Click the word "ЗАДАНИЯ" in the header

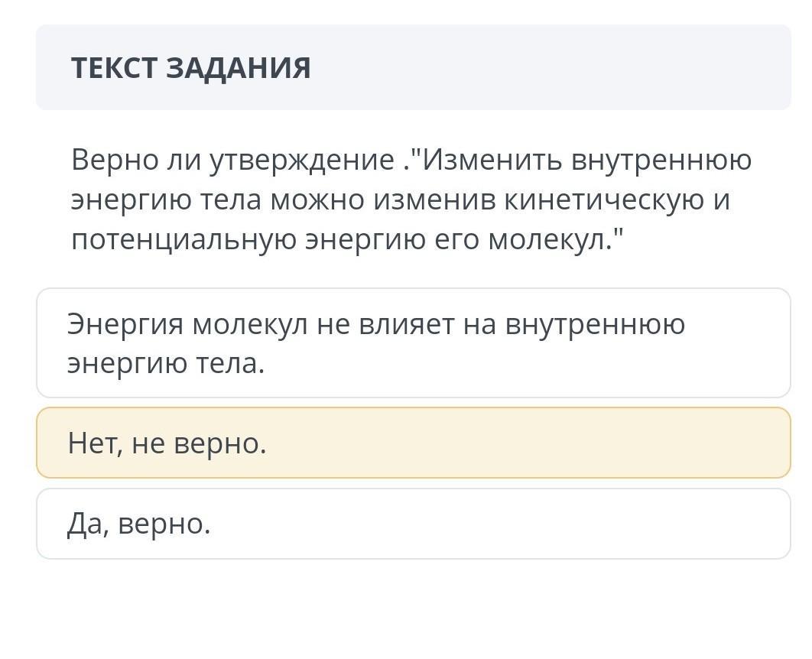click(239, 67)
